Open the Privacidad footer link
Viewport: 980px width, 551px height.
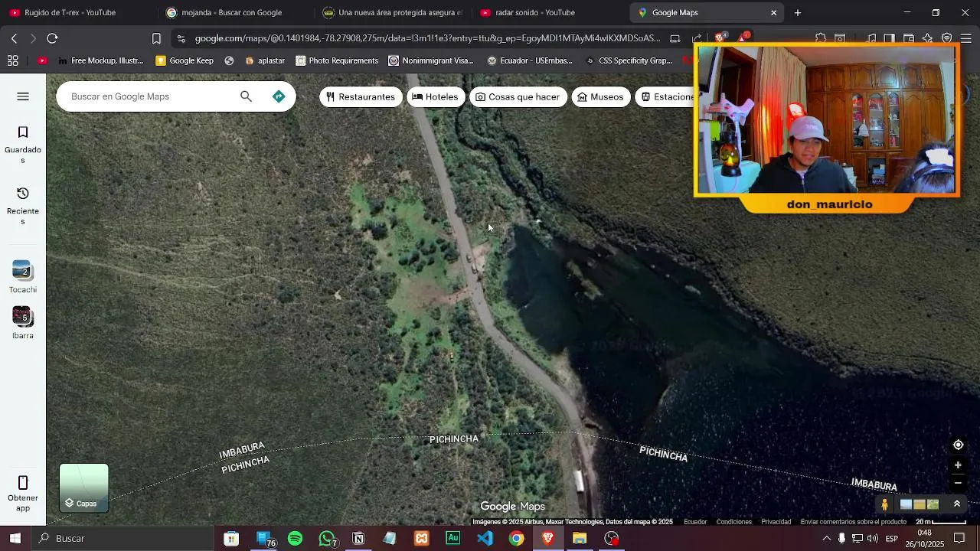click(x=776, y=522)
